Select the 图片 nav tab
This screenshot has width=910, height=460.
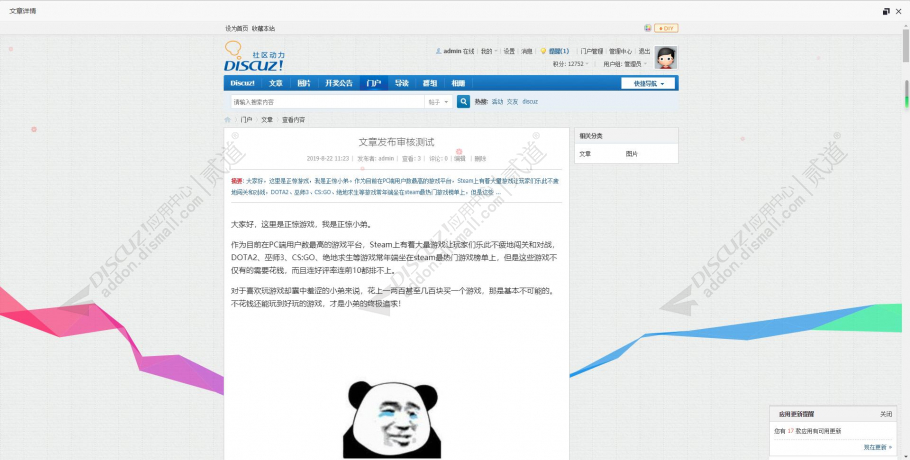tap(304, 83)
